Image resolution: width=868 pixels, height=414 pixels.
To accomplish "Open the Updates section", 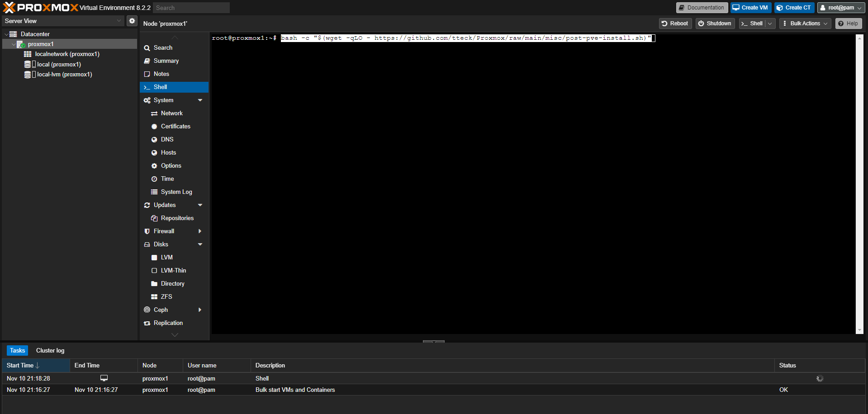I will click(165, 205).
